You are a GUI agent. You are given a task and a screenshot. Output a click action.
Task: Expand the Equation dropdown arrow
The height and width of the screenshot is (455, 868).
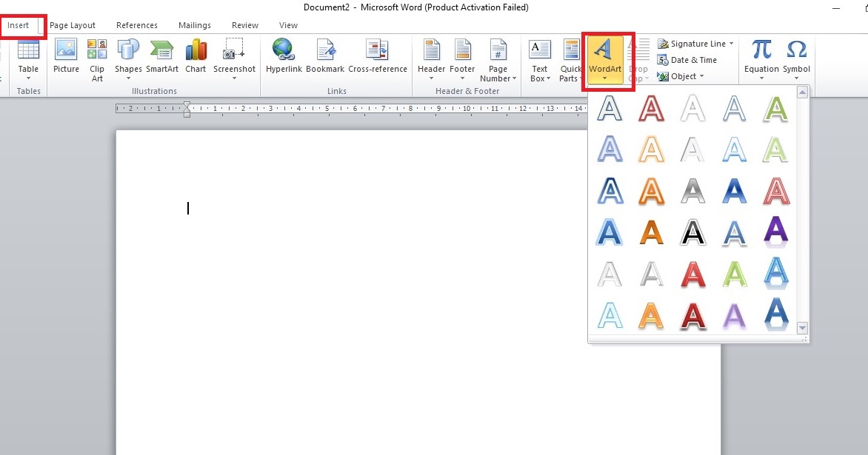pyautogui.click(x=761, y=78)
